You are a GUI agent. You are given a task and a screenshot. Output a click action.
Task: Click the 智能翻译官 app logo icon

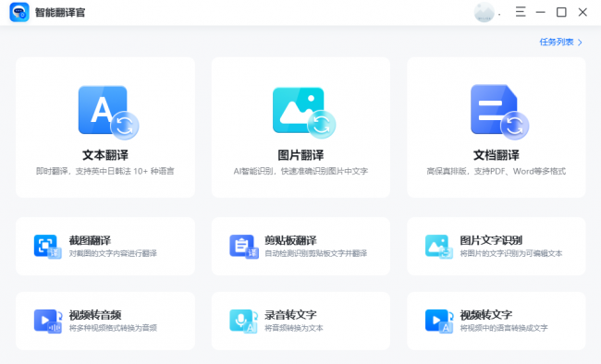[x=19, y=12]
